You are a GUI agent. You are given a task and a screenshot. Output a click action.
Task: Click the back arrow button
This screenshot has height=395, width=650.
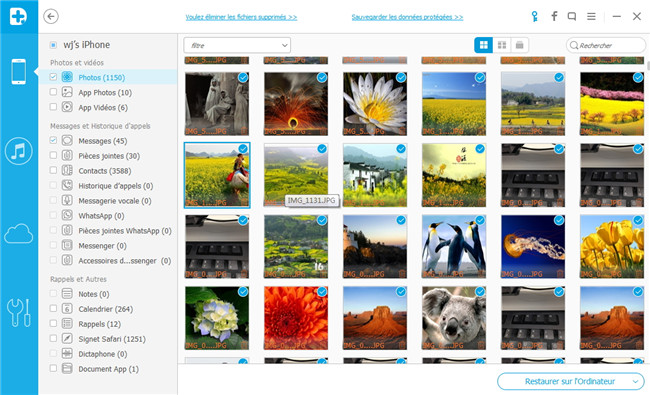pyautogui.click(x=51, y=17)
